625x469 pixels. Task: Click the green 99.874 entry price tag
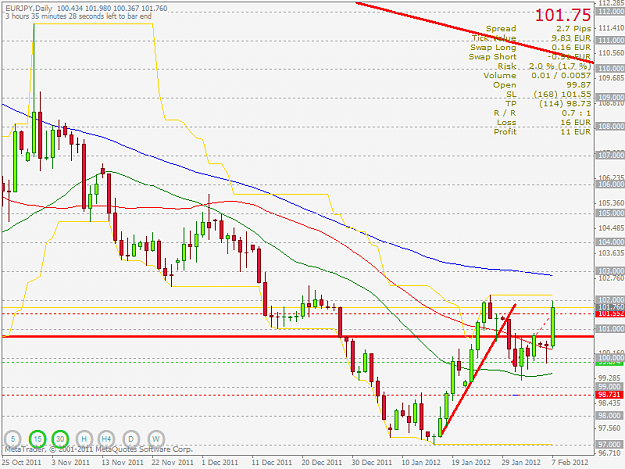coord(610,362)
